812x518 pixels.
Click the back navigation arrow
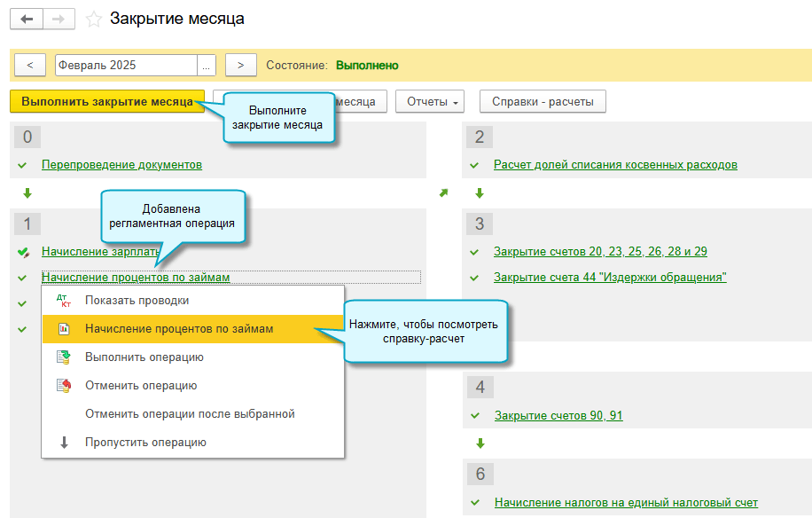point(27,19)
